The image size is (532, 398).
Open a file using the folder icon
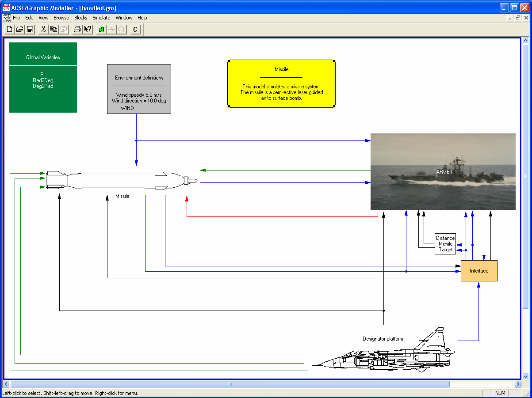20,30
